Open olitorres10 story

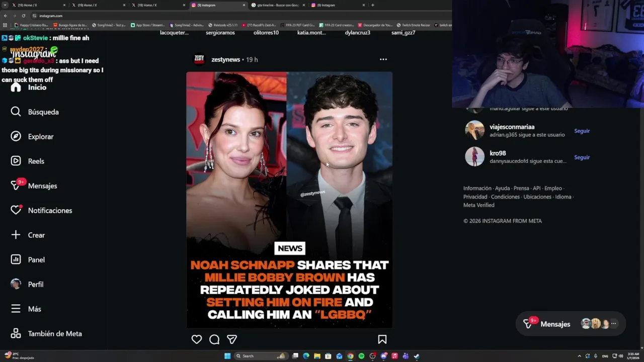coord(266,33)
